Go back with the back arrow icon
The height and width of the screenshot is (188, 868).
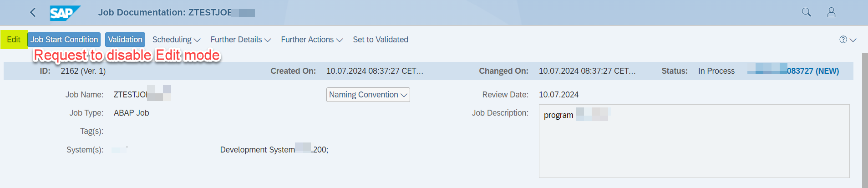[33, 12]
